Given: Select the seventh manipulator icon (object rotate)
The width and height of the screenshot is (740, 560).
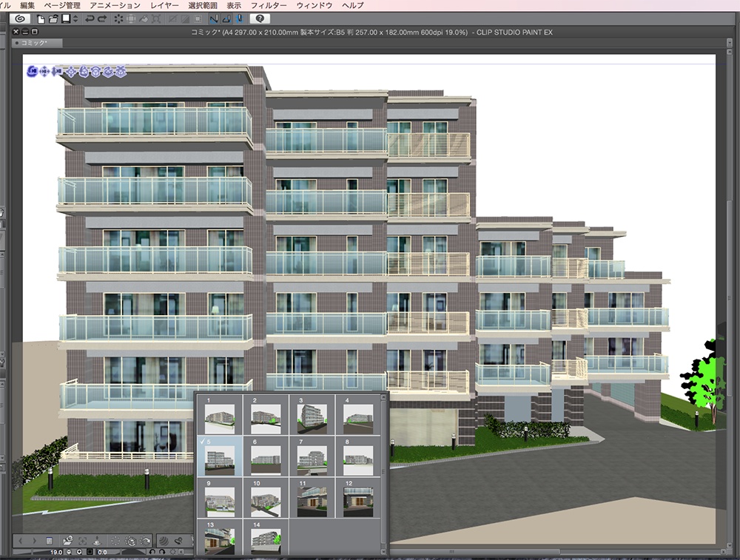Looking at the screenshot, I should 108,71.
